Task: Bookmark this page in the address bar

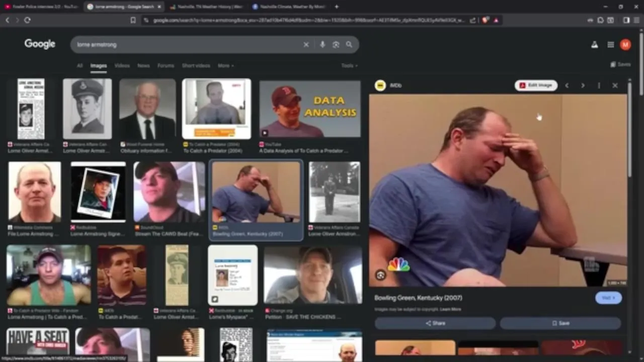Action: [133, 20]
